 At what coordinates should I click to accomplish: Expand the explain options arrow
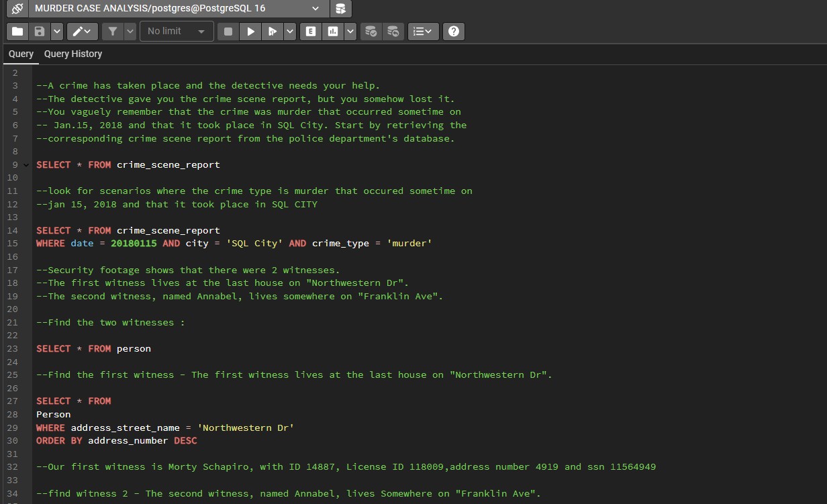pos(350,32)
